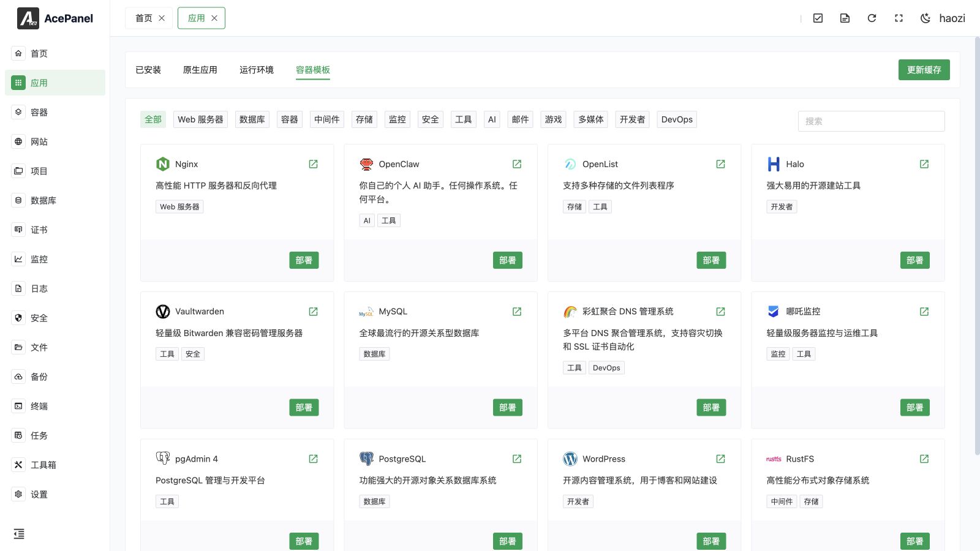The image size is (980, 551).
Task: Switch to the 已安装 tab
Action: [x=148, y=70]
